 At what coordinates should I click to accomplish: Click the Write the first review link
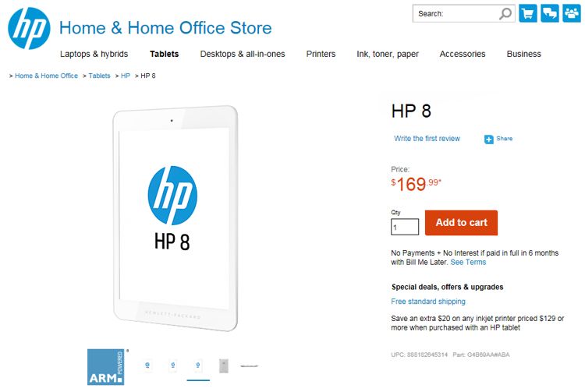click(427, 139)
